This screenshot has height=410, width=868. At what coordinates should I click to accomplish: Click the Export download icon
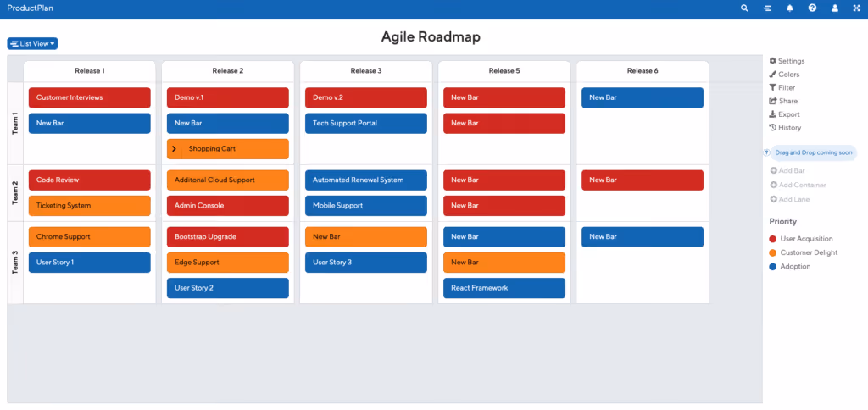pyautogui.click(x=773, y=114)
